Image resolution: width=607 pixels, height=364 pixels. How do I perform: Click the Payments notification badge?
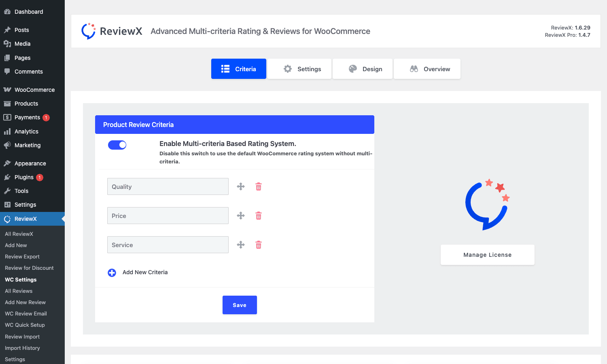click(x=46, y=118)
